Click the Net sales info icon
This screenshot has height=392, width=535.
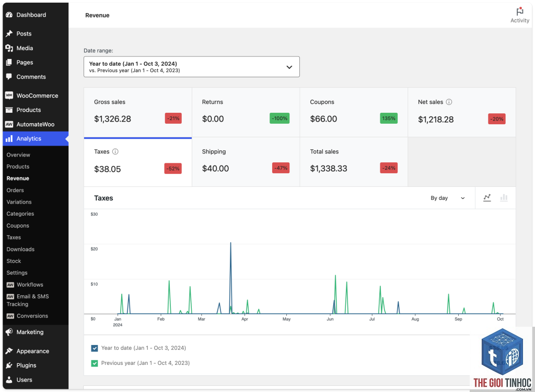tap(449, 102)
